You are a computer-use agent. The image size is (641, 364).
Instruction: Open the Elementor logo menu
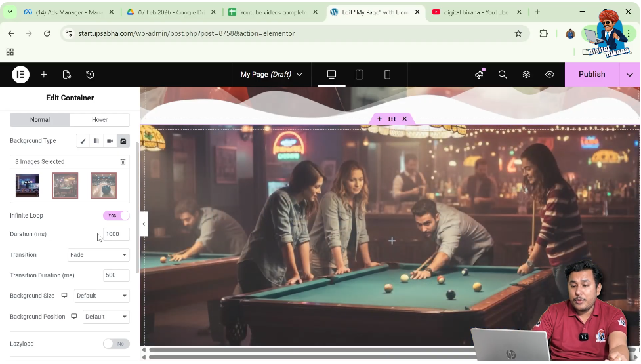[x=20, y=75]
